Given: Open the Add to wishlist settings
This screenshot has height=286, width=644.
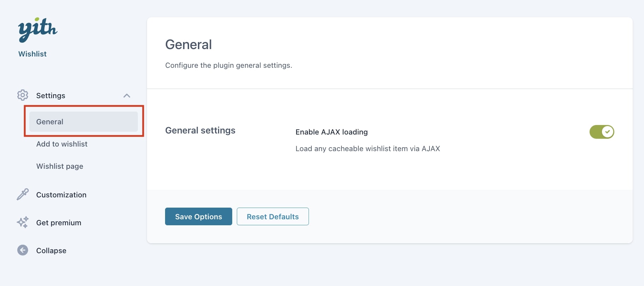Looking at the screenshot, I should 62,144.
